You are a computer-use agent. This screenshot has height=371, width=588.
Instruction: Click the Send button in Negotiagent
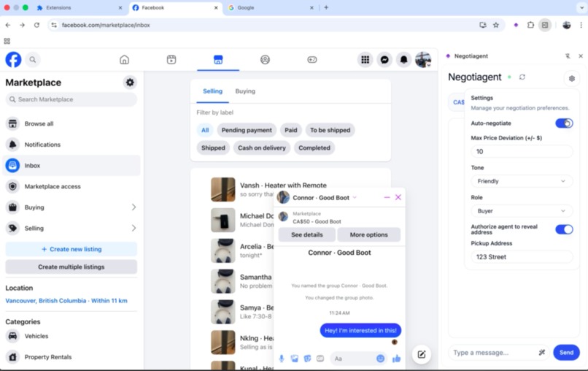(x=566, y=352)
